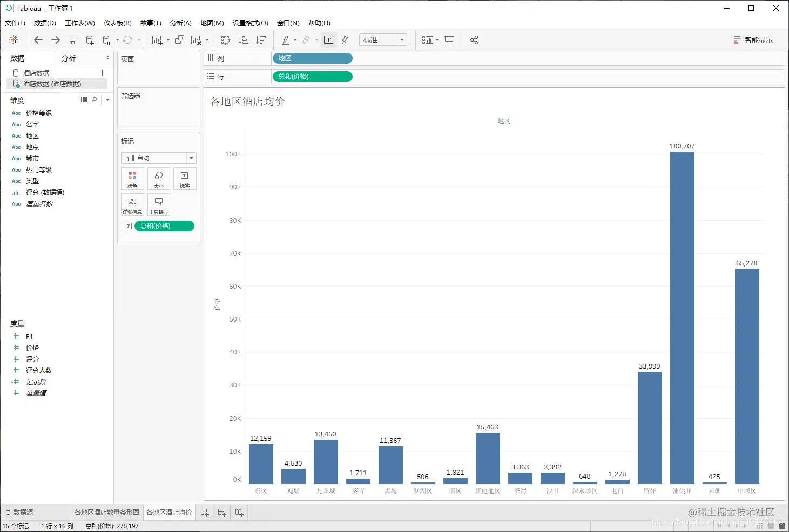This screenshot has height=532, width=789.
Task: Add new worksheet tab icon
Action: pos(205,513)
